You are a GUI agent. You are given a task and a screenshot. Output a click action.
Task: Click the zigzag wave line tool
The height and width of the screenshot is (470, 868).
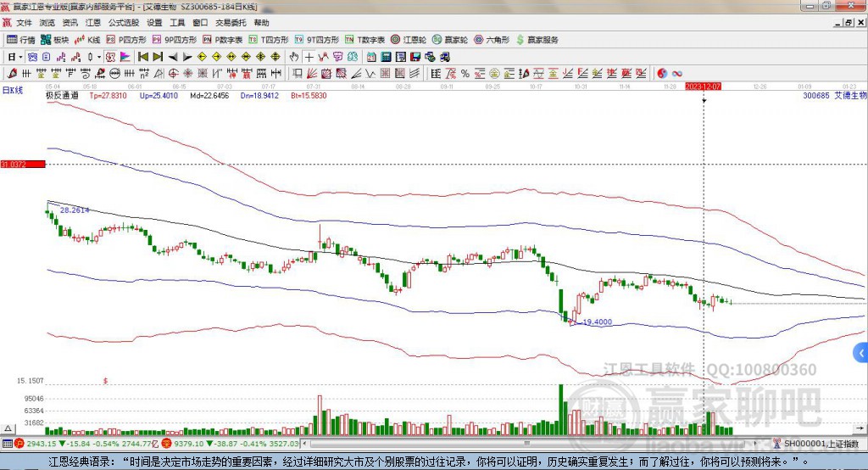370,74
